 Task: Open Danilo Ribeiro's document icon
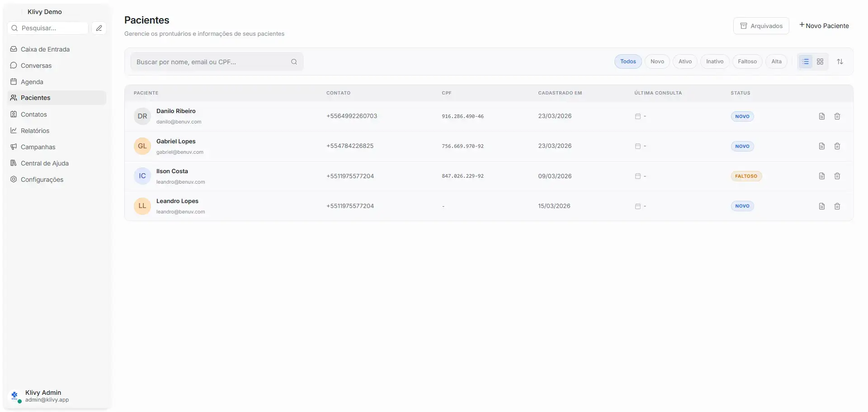[821, 116]
